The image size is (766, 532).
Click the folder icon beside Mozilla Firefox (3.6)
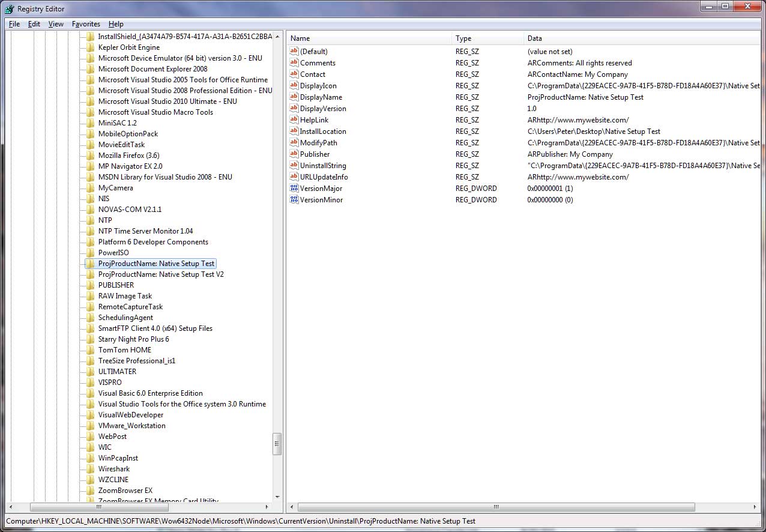90,156
